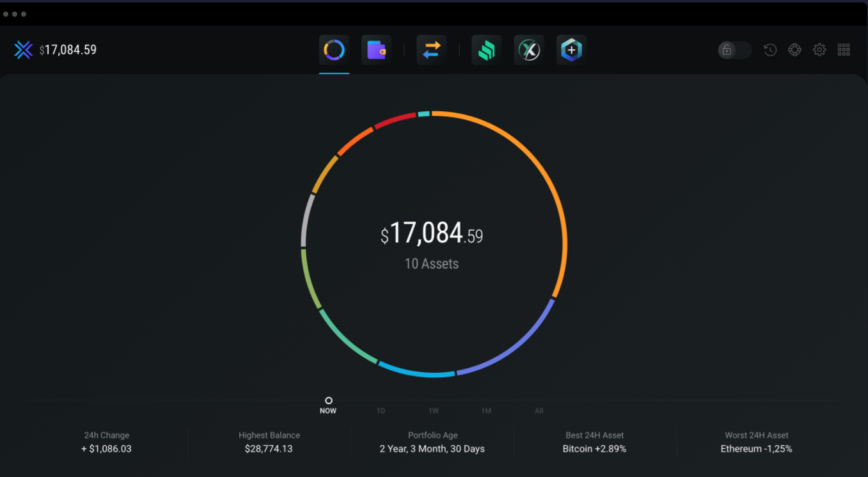Click the Highest Balance value $28,774.13
The width and height of the screenshot is (868, 477).
tap(269, 449)
